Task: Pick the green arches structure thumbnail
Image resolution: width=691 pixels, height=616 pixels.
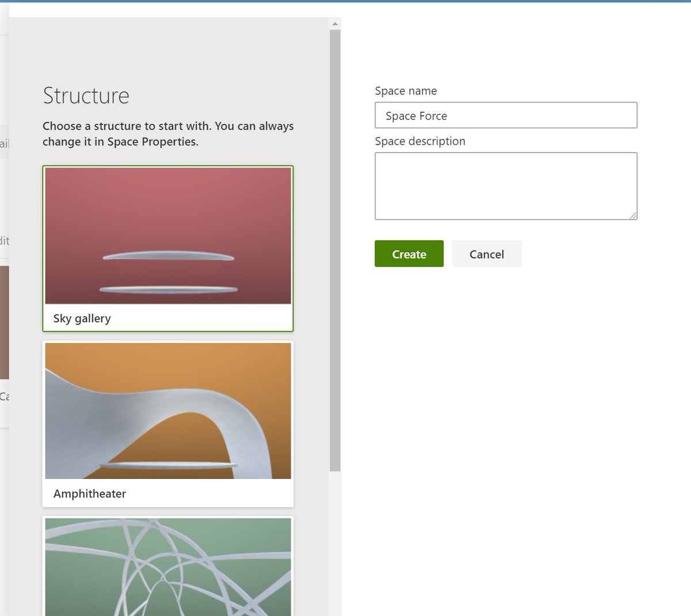Action: 168,567
